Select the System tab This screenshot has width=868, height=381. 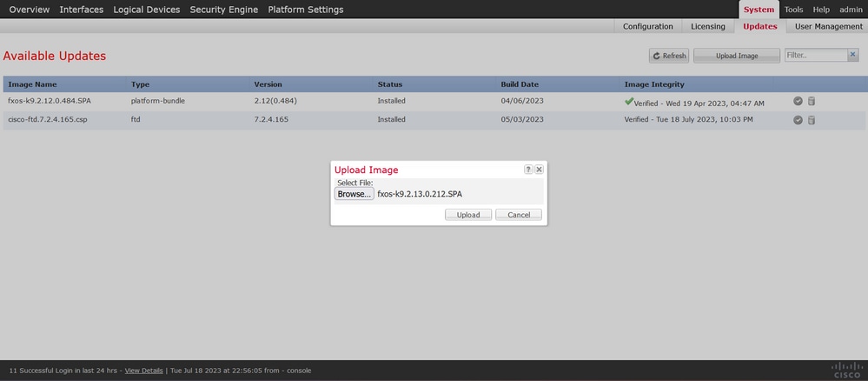(759, 10)
